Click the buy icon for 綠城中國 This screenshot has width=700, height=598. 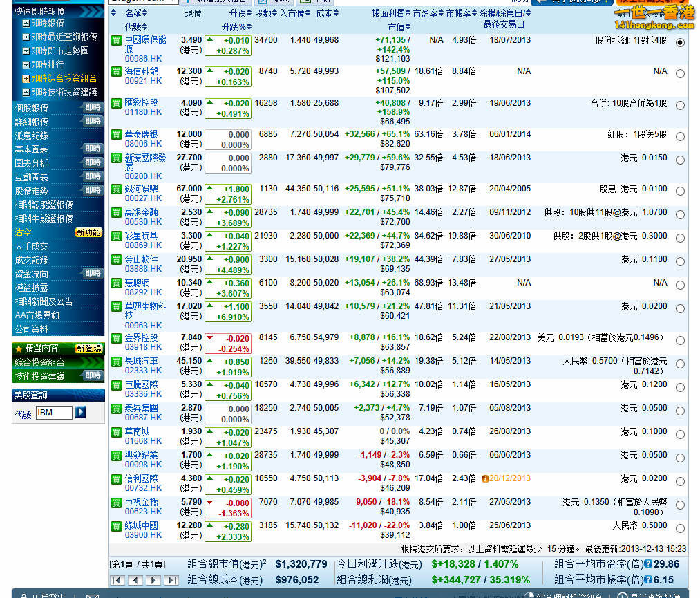116,526
